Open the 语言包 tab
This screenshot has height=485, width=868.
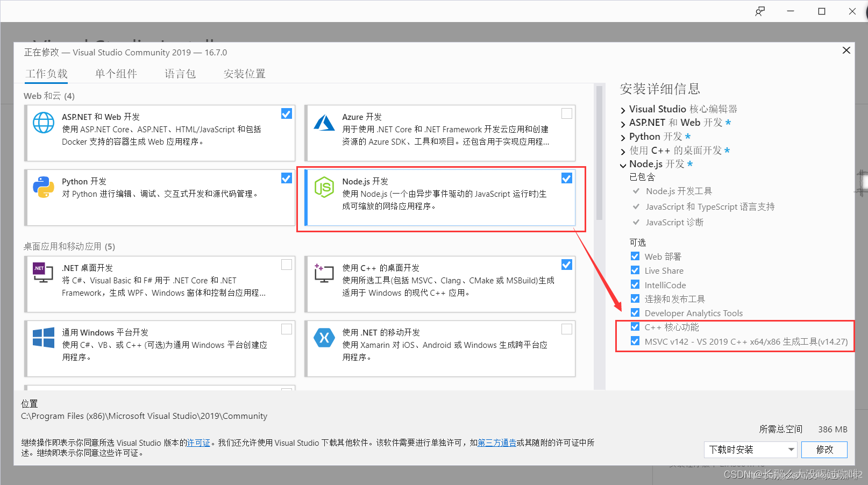pyautogui.click(x=180, y=74)
